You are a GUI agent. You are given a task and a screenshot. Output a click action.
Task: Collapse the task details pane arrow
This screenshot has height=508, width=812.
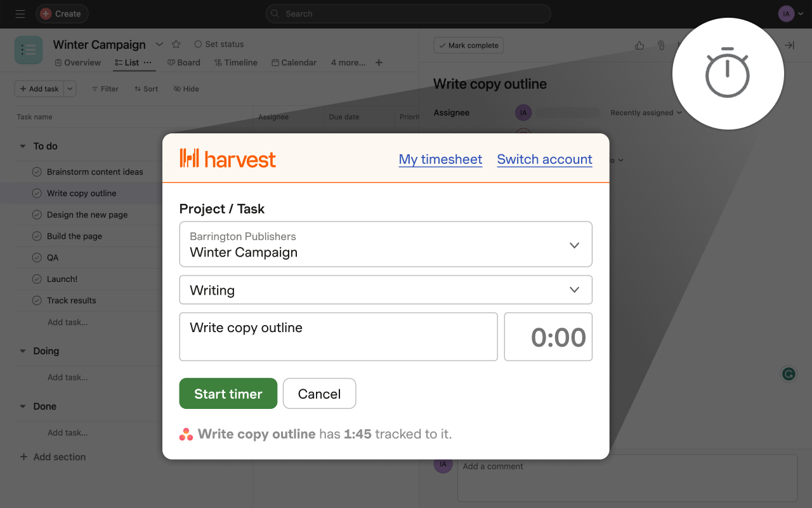coord(789,45)
